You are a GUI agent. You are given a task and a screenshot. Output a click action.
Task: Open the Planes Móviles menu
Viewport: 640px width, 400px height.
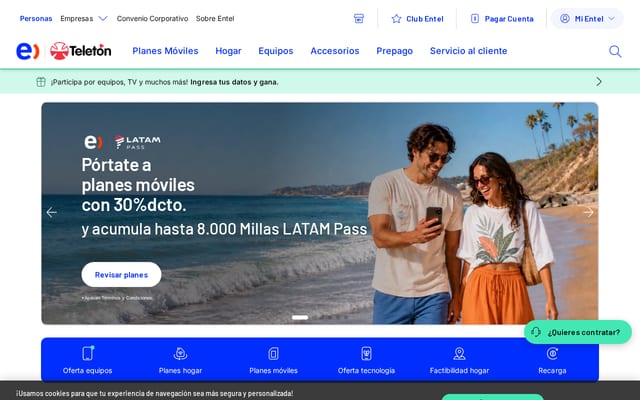click(165, 51)
